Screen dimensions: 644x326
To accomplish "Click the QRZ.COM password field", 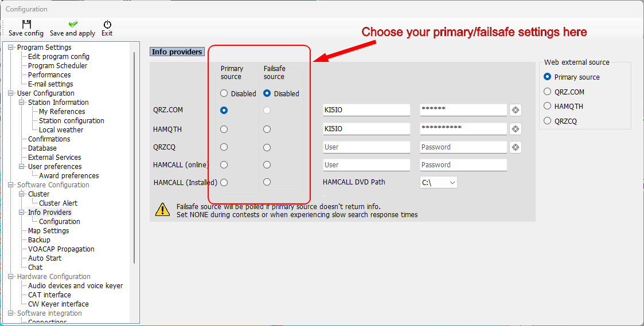I will tap(463, 110).
